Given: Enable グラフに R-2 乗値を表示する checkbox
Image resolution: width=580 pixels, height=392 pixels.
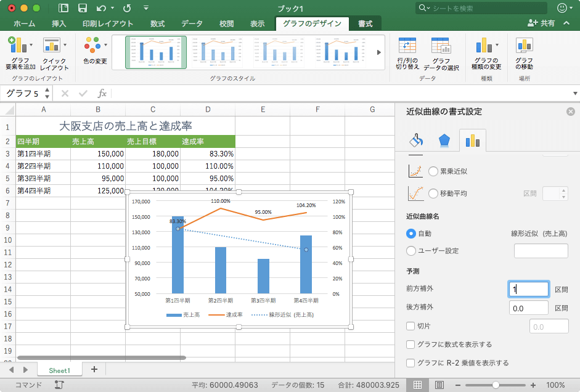Looking at the screenshot, I should (x=410, y=363).
